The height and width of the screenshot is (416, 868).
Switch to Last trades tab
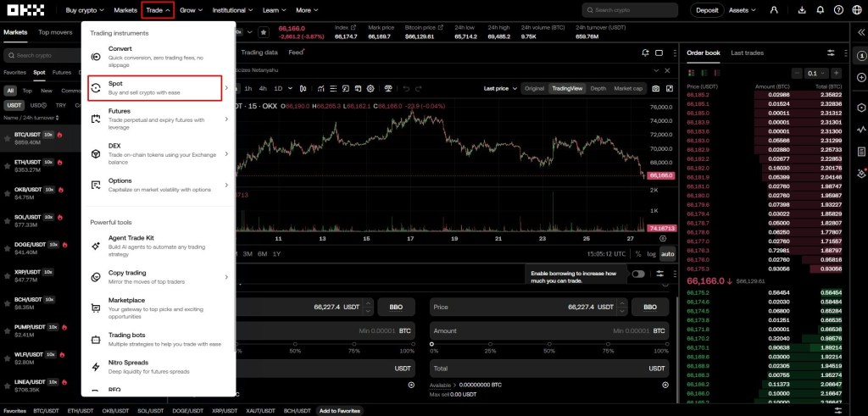(x=747, y=53)
